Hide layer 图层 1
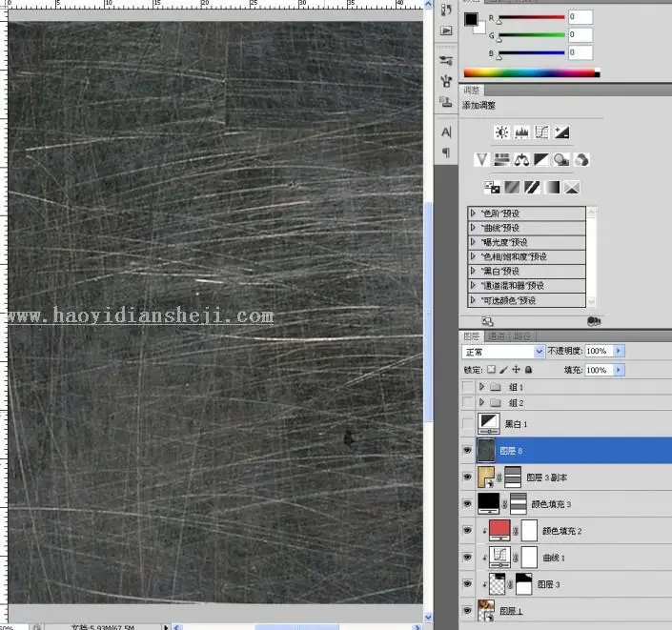The image size is (672, 630). point(468,611)
